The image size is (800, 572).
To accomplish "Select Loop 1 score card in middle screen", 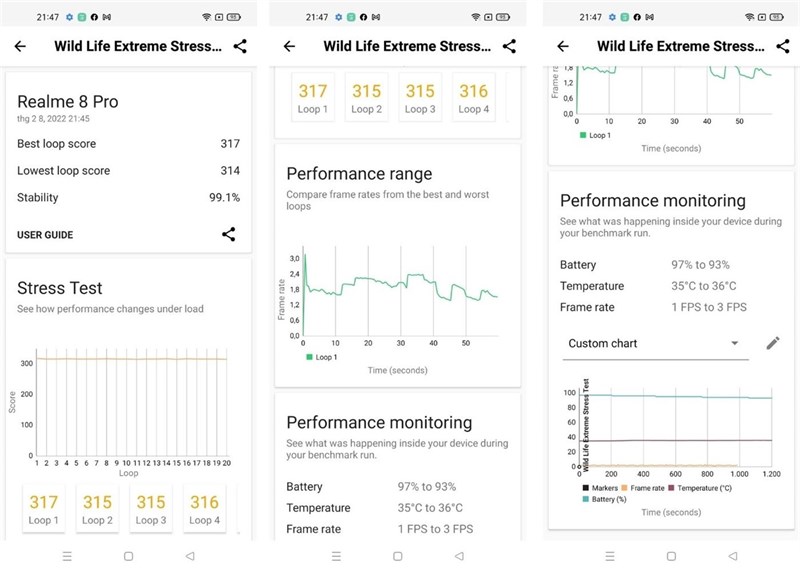I will click(313, 97).
